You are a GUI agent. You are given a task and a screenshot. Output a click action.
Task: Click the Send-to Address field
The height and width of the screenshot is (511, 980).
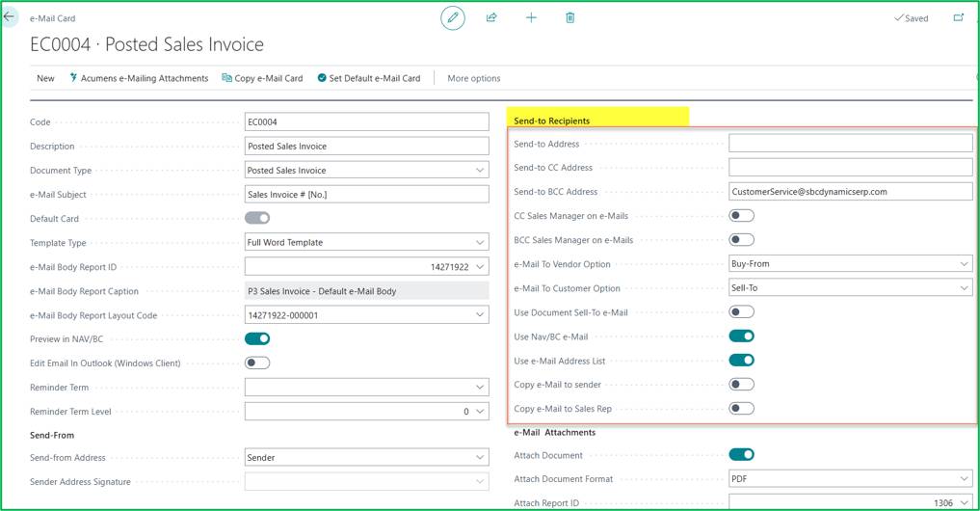[x=850, y=144]
